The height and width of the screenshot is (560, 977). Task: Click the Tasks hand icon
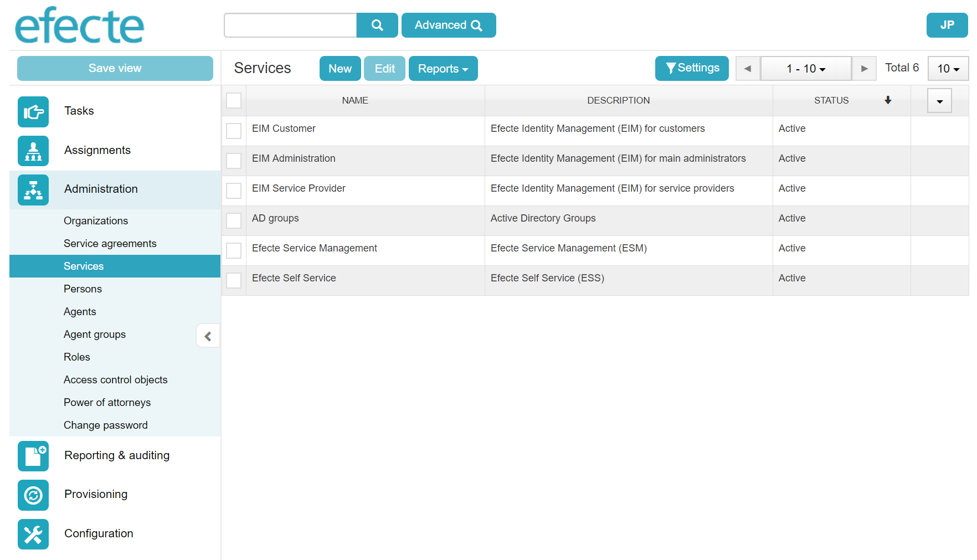[x=33, y=112]
